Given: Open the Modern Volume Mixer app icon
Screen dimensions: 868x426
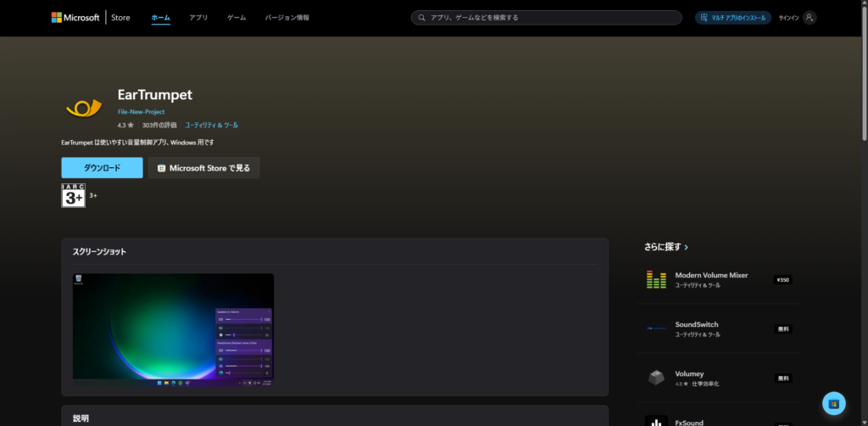Looking at the screenshot, I should point(655,280).
